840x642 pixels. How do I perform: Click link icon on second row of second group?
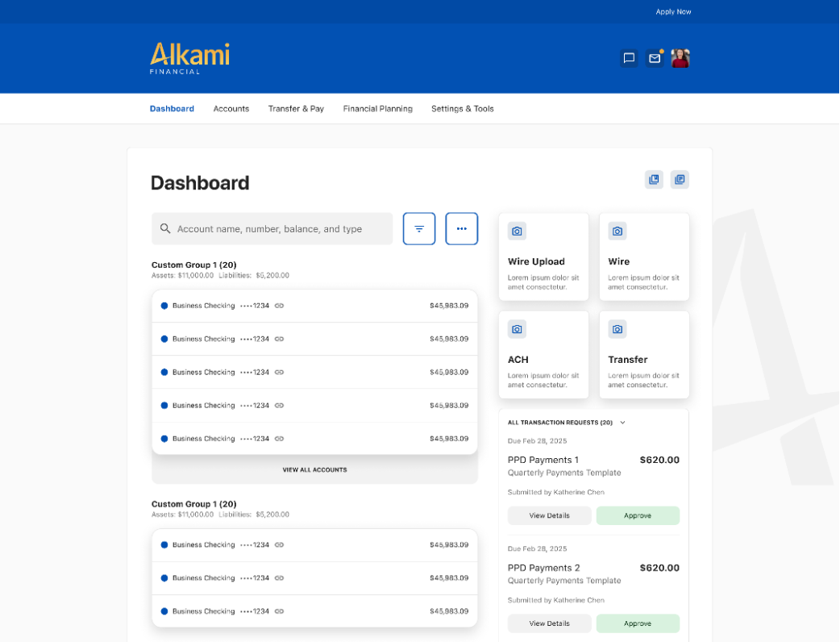[x=279, y=577]
